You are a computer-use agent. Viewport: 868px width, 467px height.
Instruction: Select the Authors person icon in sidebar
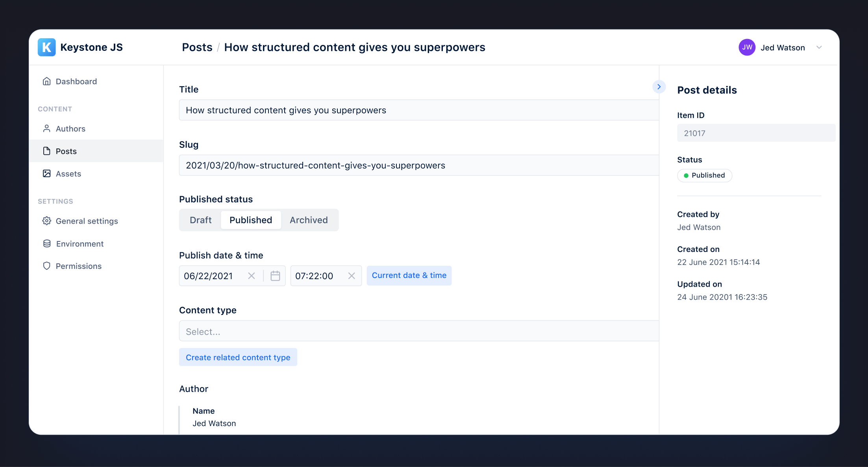46,128
